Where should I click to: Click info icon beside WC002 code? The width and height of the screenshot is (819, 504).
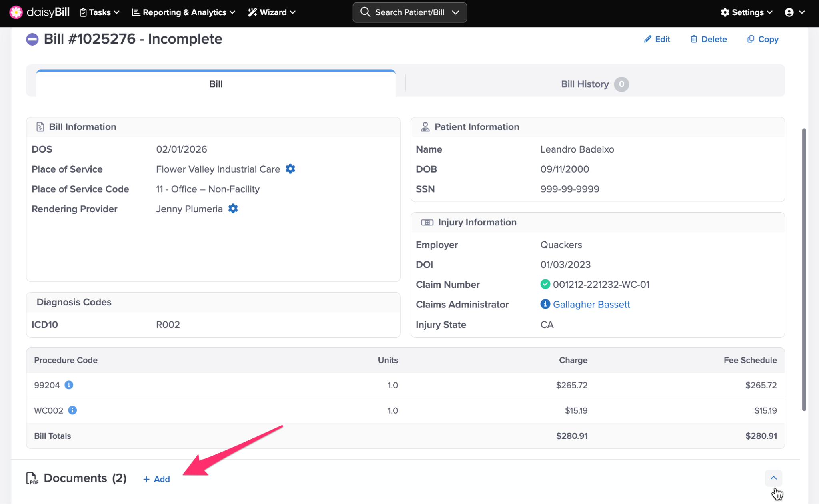[72, 410]
